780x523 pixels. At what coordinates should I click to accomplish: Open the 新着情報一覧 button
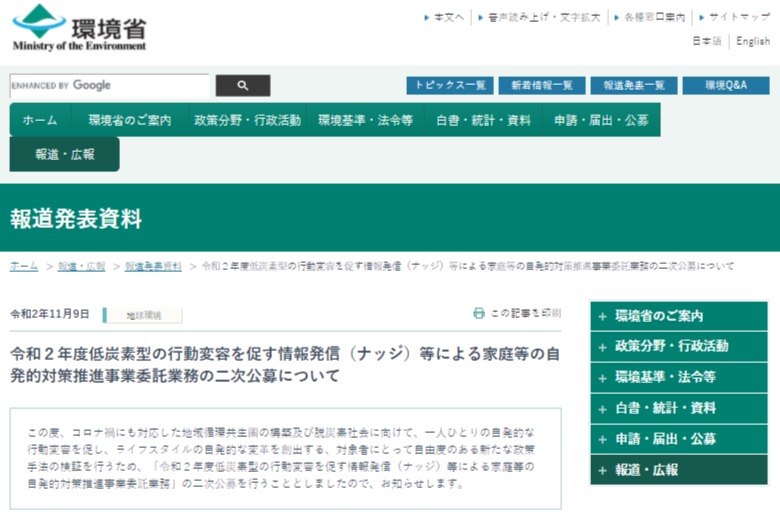(x=542, y=86)
